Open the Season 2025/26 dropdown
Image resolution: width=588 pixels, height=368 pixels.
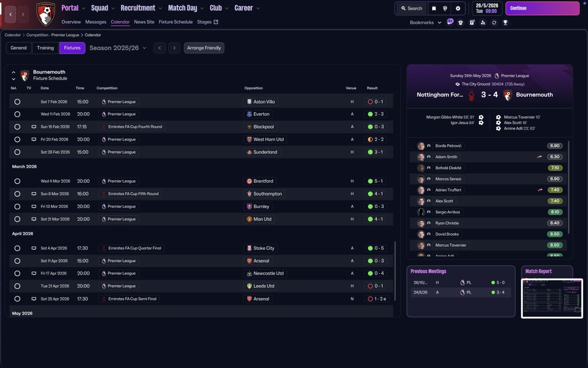[118, 48]
